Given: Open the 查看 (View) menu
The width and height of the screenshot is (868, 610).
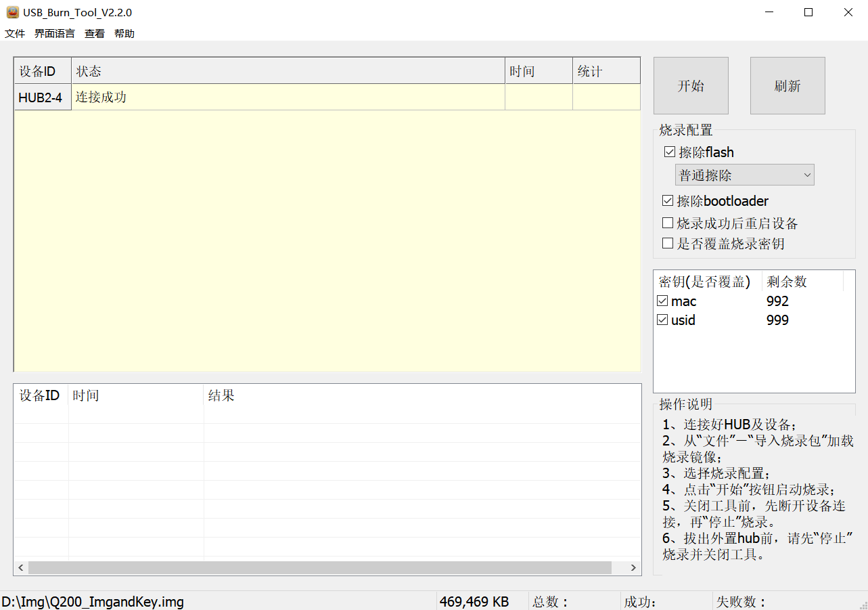Looking at the screenshot, I should pos(94,32).
